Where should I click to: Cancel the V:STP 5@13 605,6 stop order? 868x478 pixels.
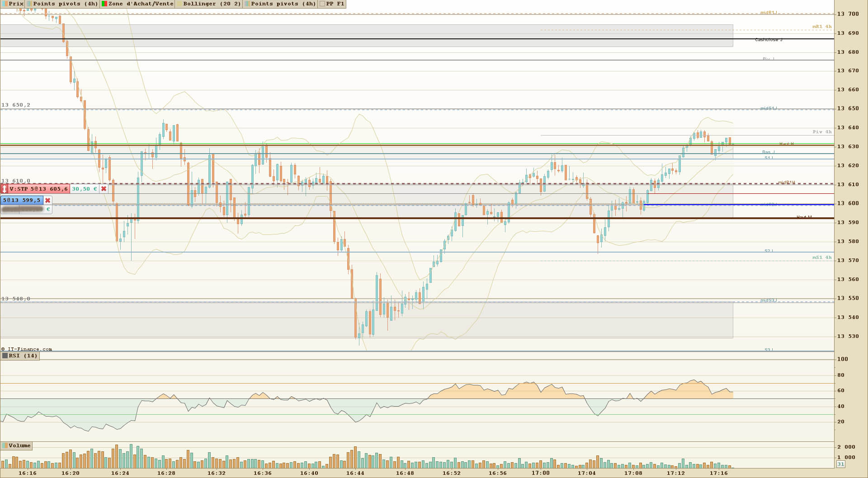104,189
